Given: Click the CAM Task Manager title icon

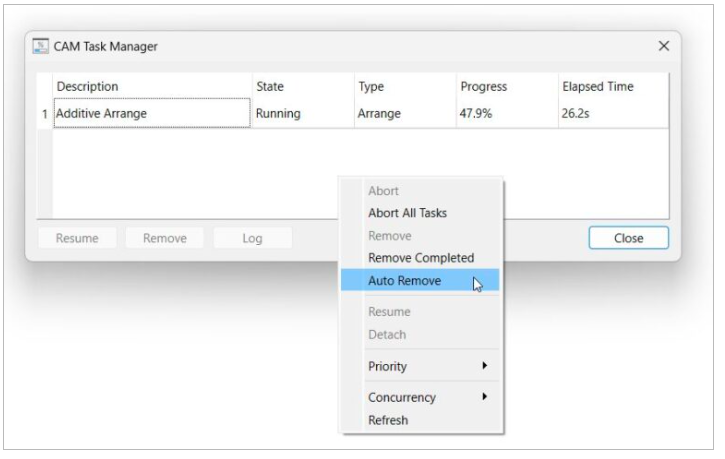Looking at the screenshot, I should (x=40, y=46).
